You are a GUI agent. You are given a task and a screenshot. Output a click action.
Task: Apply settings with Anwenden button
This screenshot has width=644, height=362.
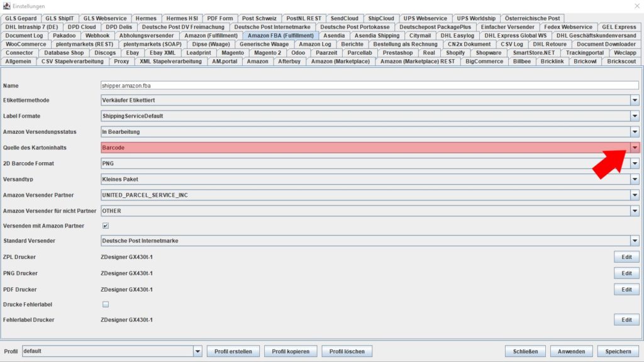click(x=571, y=351)
